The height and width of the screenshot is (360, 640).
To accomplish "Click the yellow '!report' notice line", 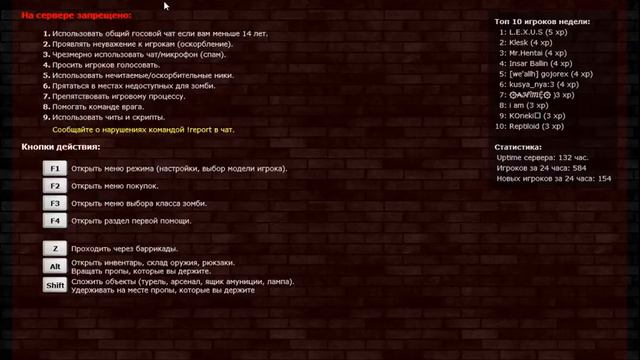I will point(143,130).
